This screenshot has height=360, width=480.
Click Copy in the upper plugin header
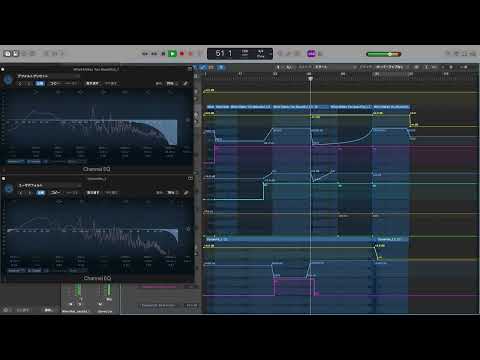coord(55,83)
